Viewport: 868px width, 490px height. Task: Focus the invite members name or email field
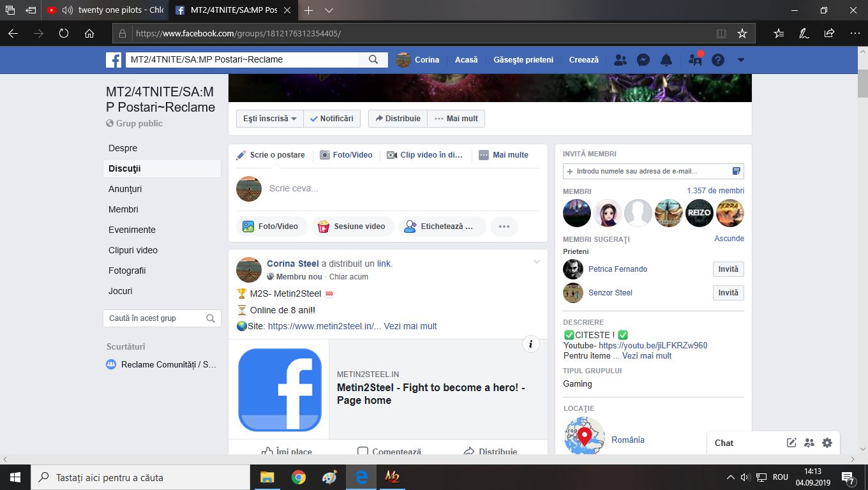pos(654,171)
